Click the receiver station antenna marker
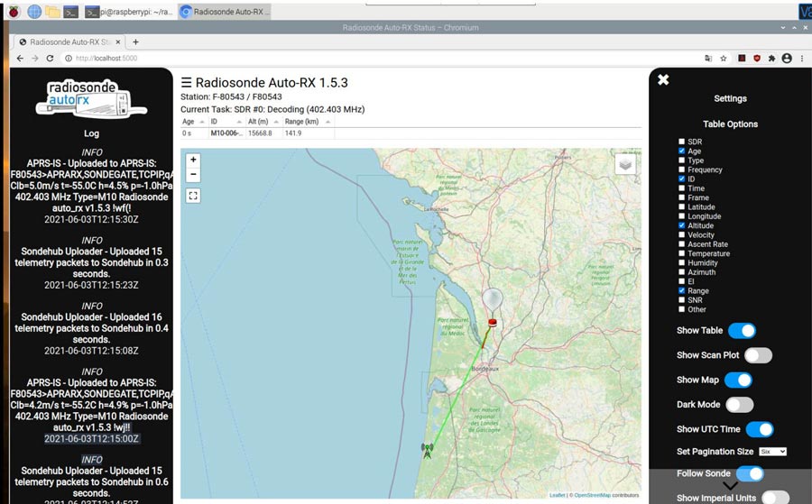 tap(428, 450)
